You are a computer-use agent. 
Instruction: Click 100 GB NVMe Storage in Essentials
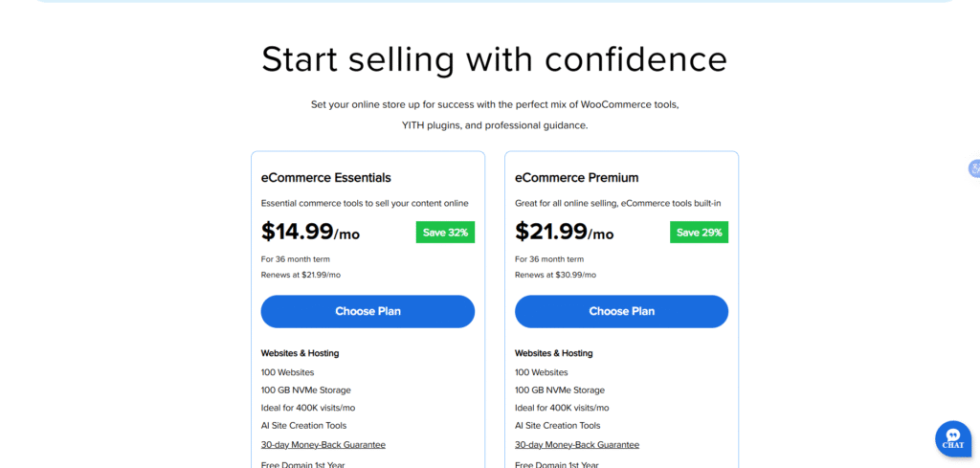[305, 390]
